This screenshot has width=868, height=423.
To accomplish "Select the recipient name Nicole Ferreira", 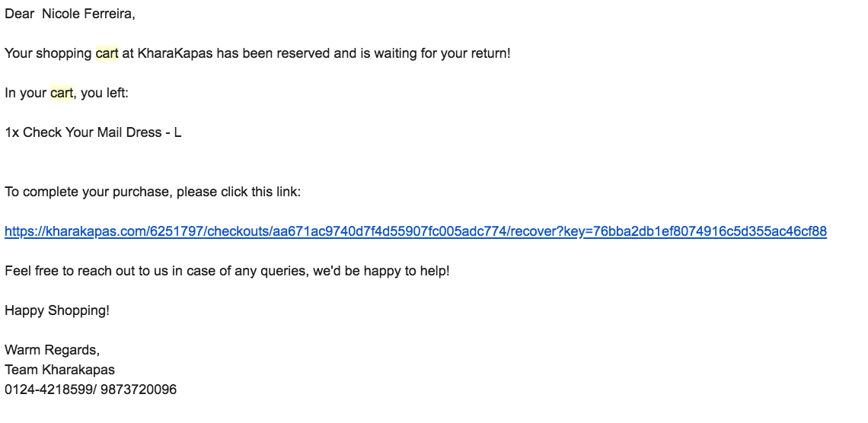I will (88, 14).
